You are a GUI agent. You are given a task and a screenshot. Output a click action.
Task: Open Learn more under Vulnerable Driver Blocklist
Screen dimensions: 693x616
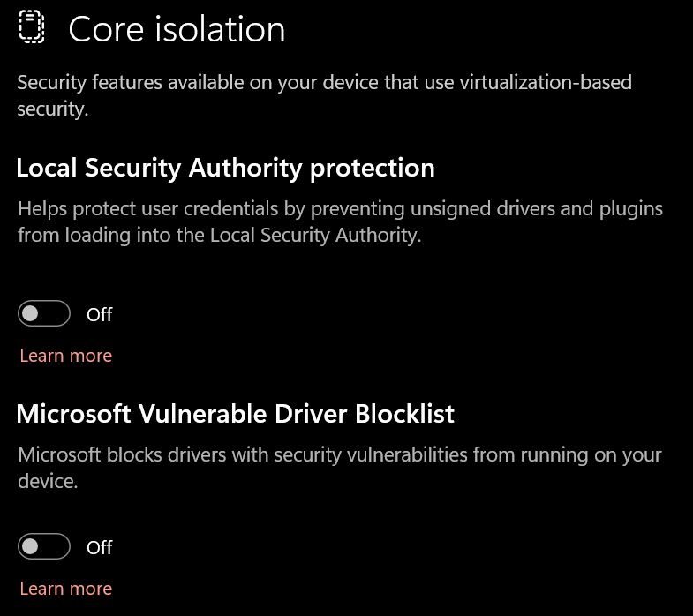point(66,589)
